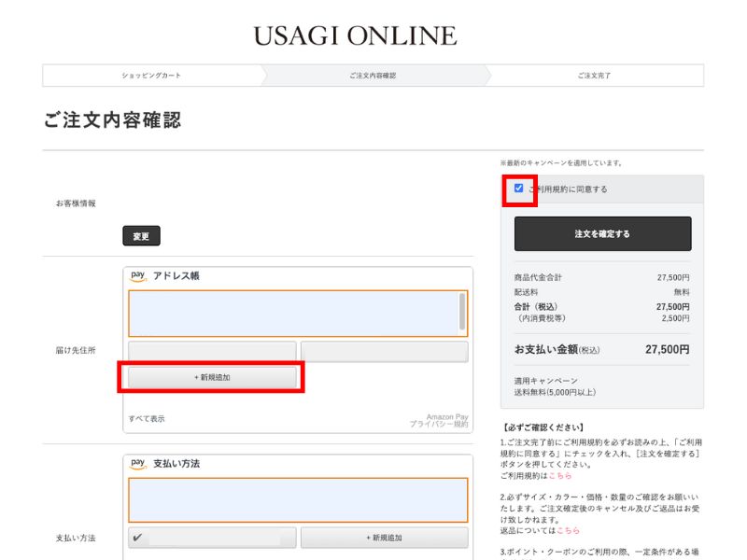Click the blank right-hand address button above 新規追加
The width and height of the screenshot is (747, 560).
click(x=384, y=352)
